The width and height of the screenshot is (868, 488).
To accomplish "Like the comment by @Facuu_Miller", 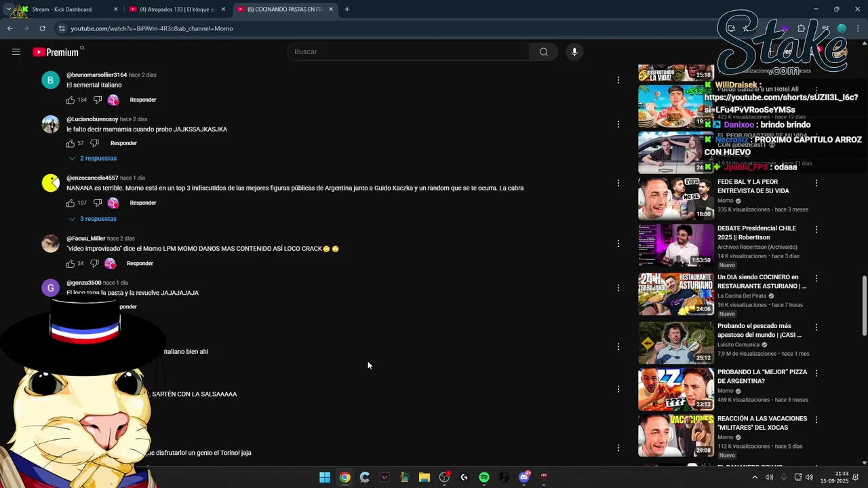I will pos(71,263).
